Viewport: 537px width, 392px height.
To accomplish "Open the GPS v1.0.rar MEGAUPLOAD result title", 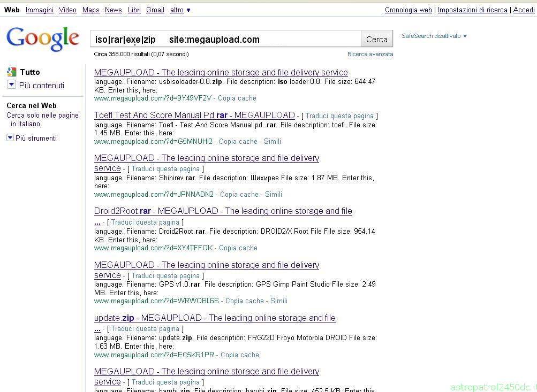I will coord(207,265).
